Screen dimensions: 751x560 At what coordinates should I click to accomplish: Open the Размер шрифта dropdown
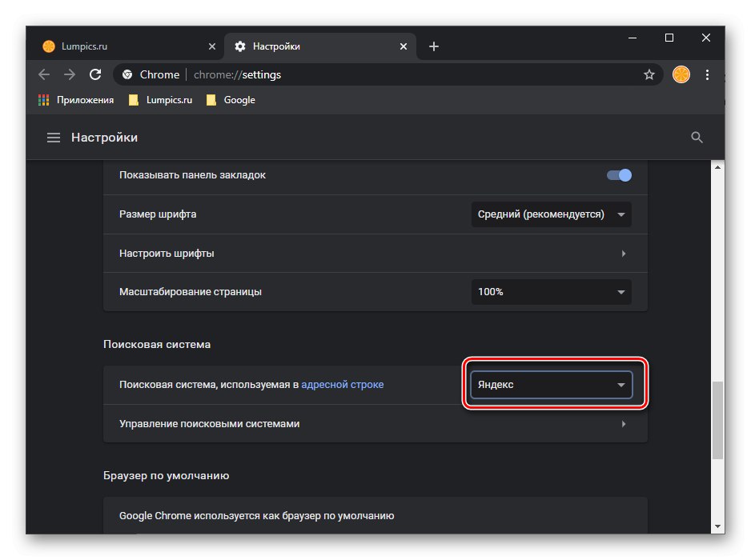(552, 214)
